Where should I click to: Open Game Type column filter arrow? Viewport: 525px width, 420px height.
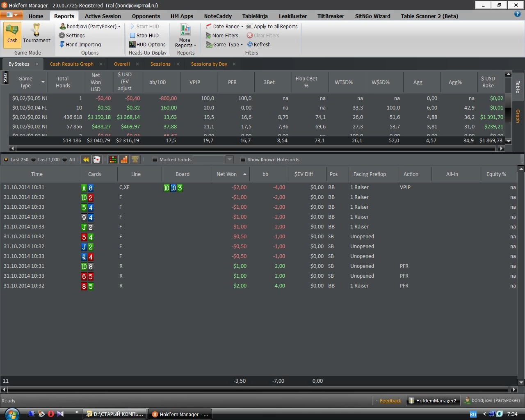[x=43, y=82]
